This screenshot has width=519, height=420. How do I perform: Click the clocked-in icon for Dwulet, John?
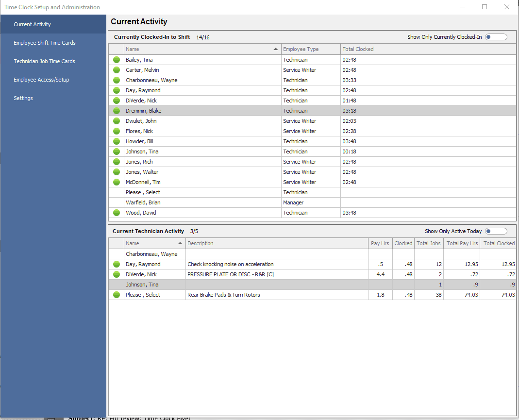click(x=117, y=120)
